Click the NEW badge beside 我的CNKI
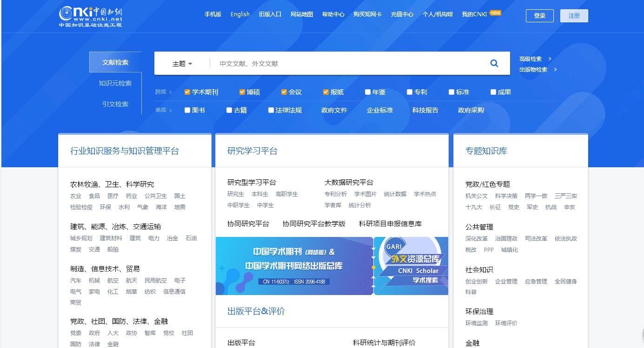Image resolution: width=644 pixels, height=348 pixels. (496, 13)
